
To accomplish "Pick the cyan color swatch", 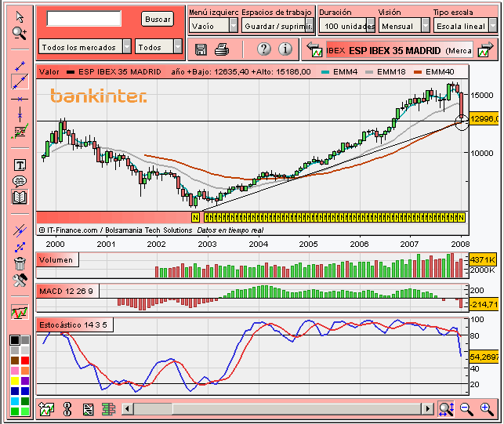I will point(15,401).
